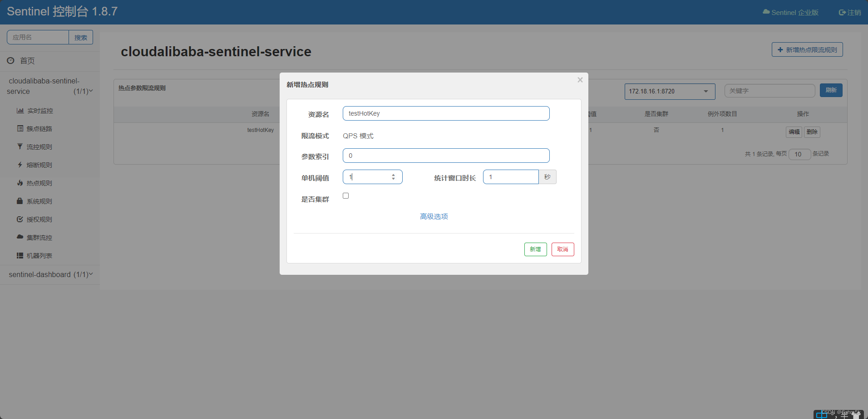
Task: Click the check-square icon of 授权规则
Action: (x=20, y=219)
